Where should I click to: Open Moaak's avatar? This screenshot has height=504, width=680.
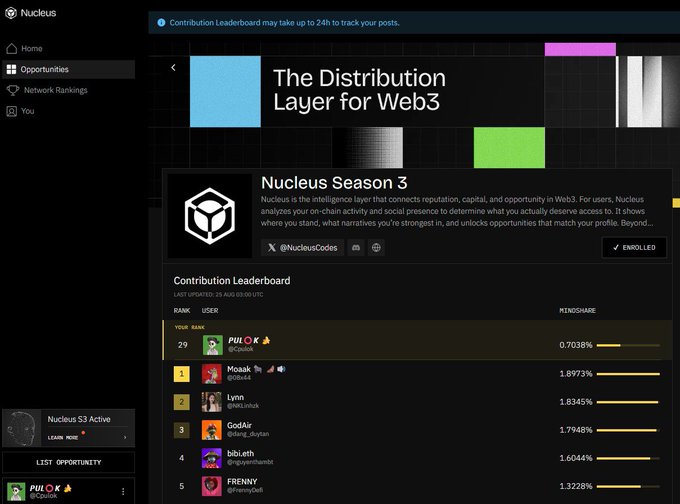[212, 373]
